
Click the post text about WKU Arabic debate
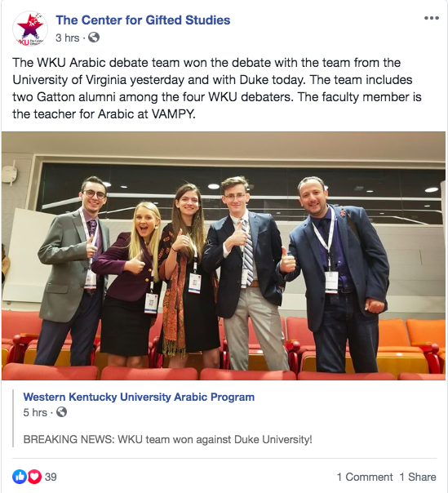tap(217, 88)
